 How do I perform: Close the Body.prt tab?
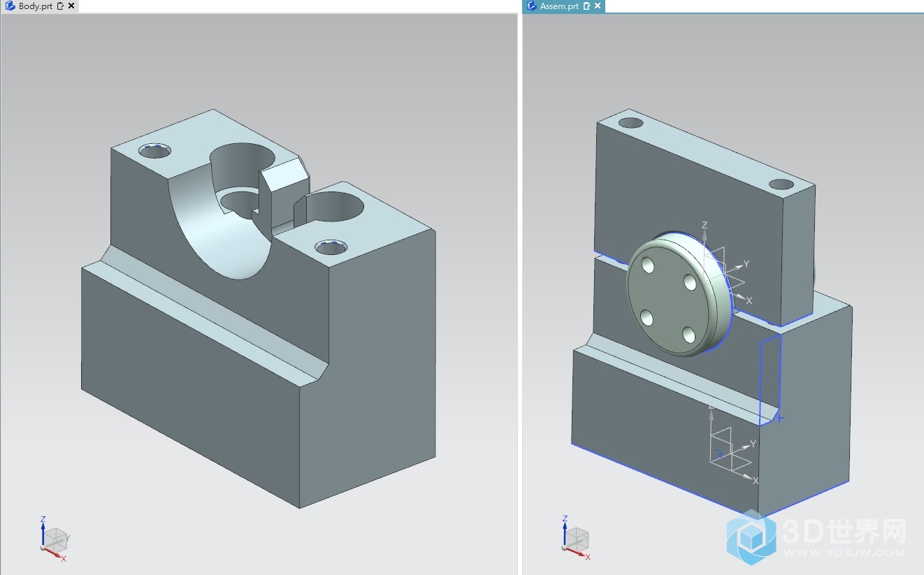(x=71, y=6)
